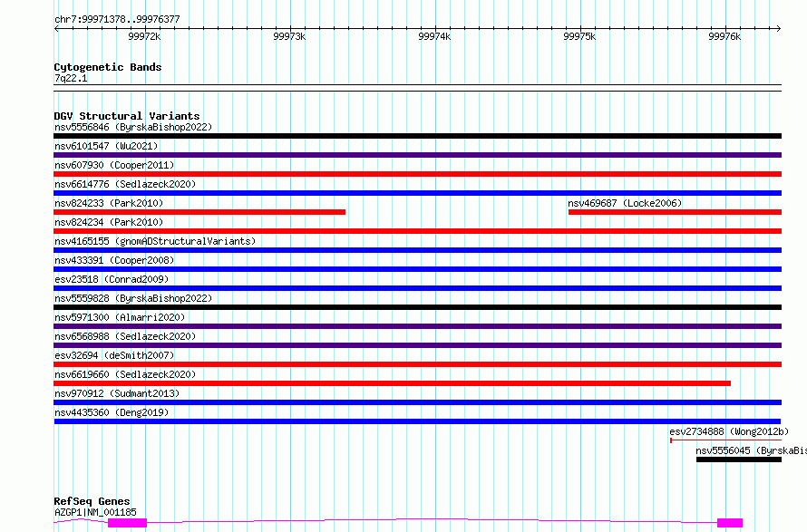The image size is (807, 532).
Task: Open esv23518 (Conrad2009) variant label
Action: [112, 279]
